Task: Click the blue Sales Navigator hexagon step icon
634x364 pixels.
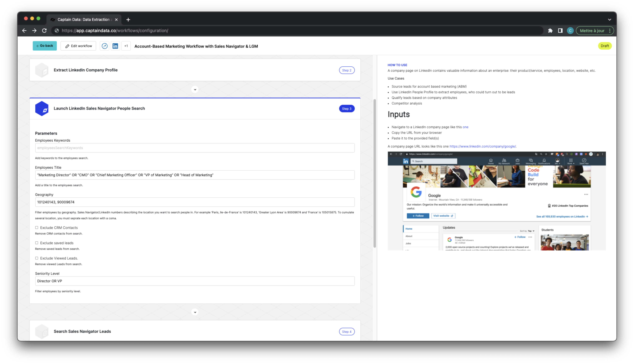Action: coord(42,109)
